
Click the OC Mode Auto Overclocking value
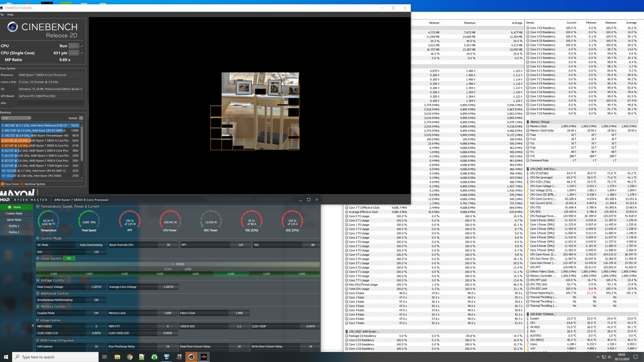pyautogui.click(x=91, y=245)
